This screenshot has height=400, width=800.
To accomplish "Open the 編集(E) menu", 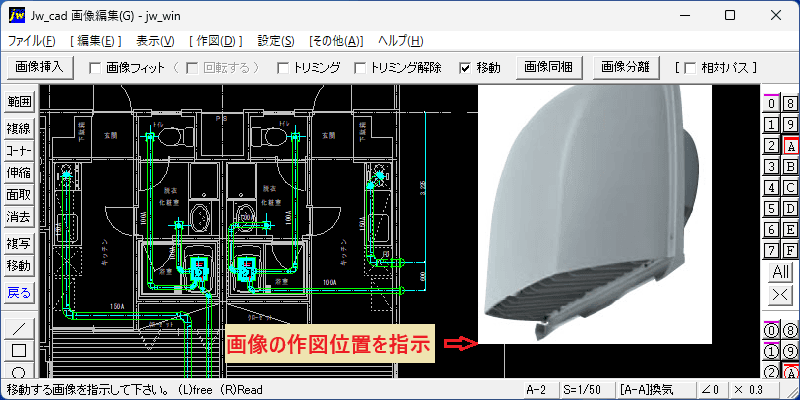I will pos(96,41).
